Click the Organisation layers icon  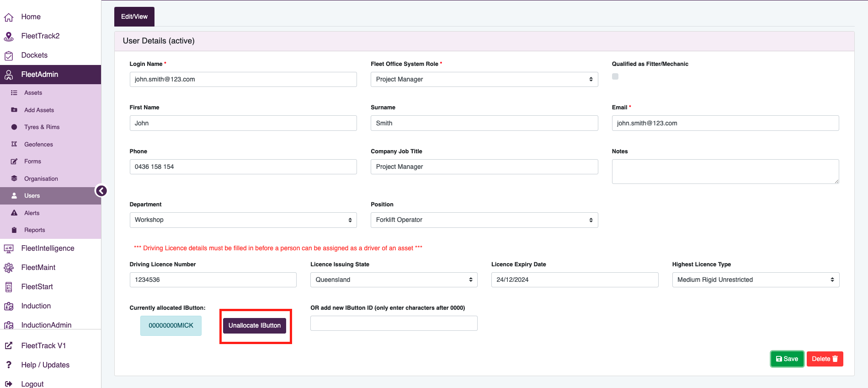click(14, 178)
